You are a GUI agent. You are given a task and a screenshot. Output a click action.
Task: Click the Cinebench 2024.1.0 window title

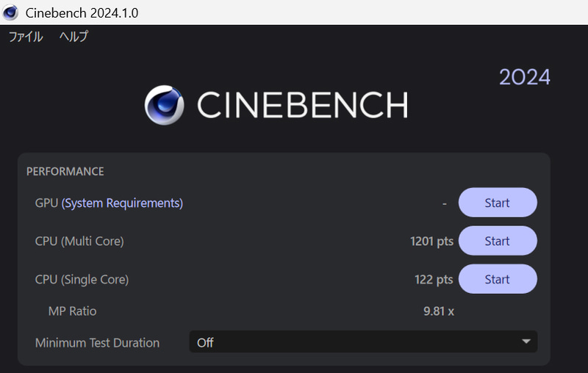pyautogui.click(x=82, y=12)
